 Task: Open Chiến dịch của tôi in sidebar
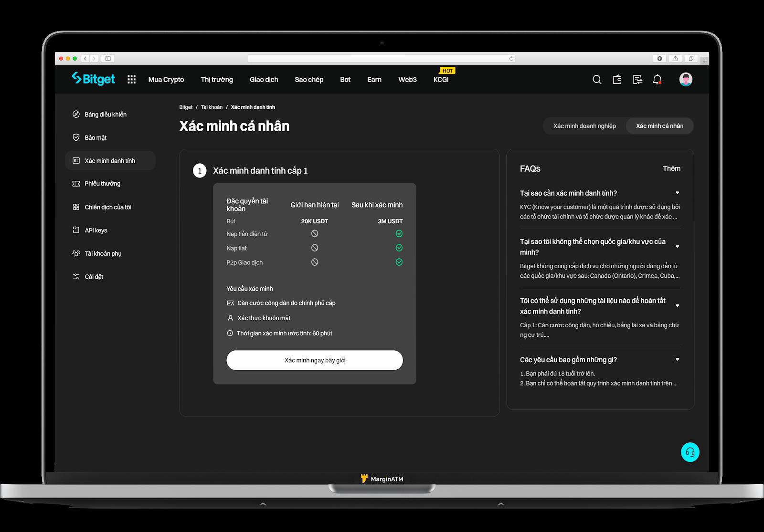tap(102, 207)
